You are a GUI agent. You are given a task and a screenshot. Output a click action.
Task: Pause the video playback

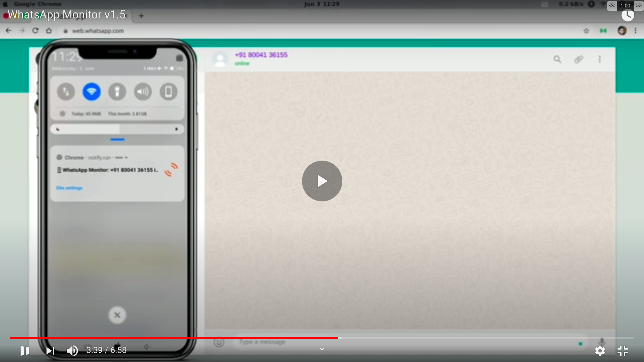click(x=25, y=351)
